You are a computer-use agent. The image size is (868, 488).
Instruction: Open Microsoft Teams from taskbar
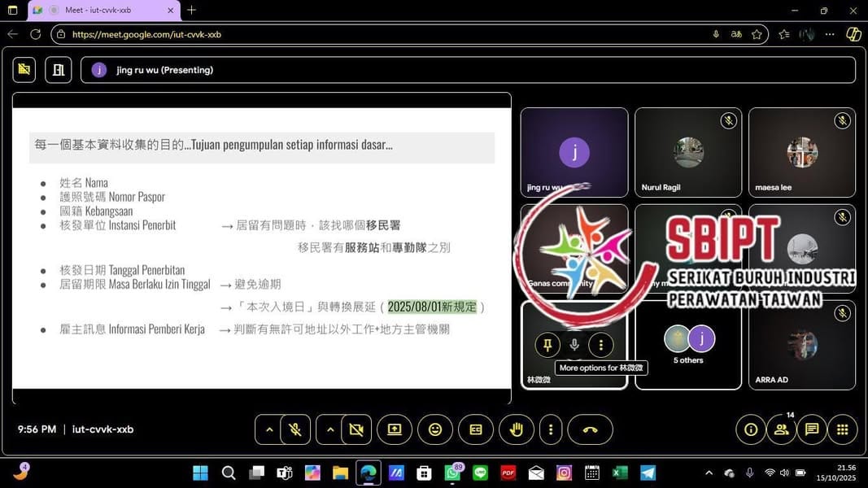[x=284, y=473]
